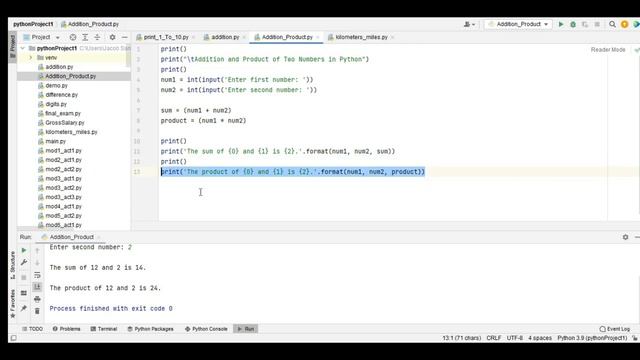Open the Python Console tool window
Viewport: 640px width, 360px height.
(x=206, y=329)
